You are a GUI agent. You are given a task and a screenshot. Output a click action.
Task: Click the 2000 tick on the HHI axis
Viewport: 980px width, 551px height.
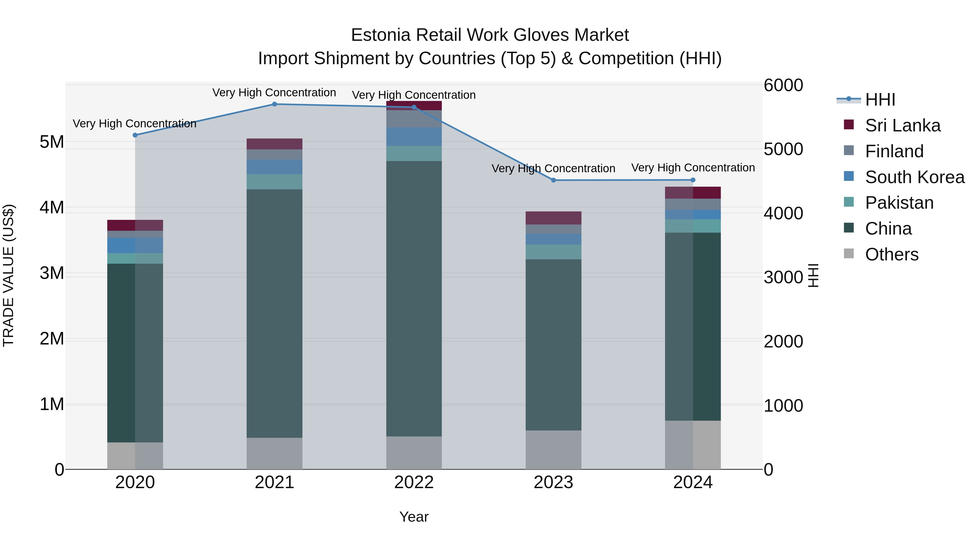click(783, 341)
